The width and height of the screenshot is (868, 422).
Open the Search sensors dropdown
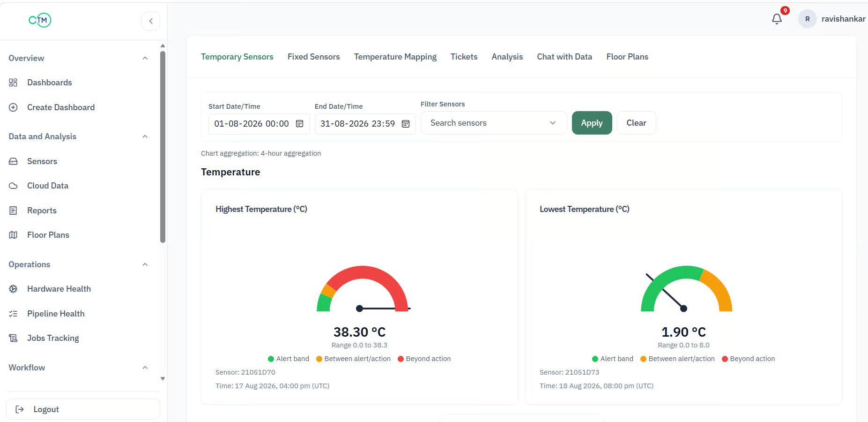click(494, 123)
